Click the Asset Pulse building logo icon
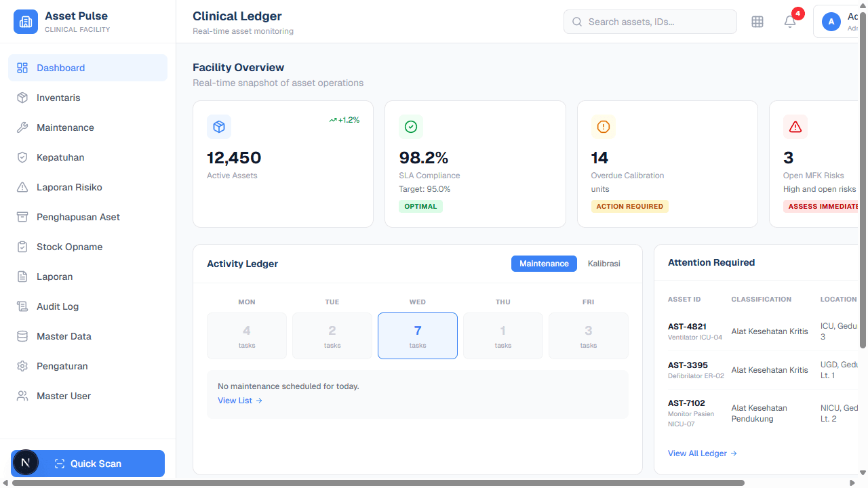Screen dimensions: 868x488 (26, 21)
